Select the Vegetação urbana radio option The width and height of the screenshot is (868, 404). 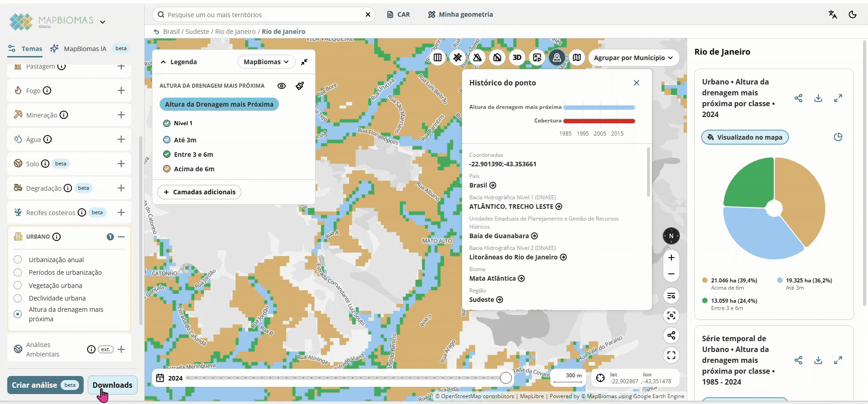18,285
